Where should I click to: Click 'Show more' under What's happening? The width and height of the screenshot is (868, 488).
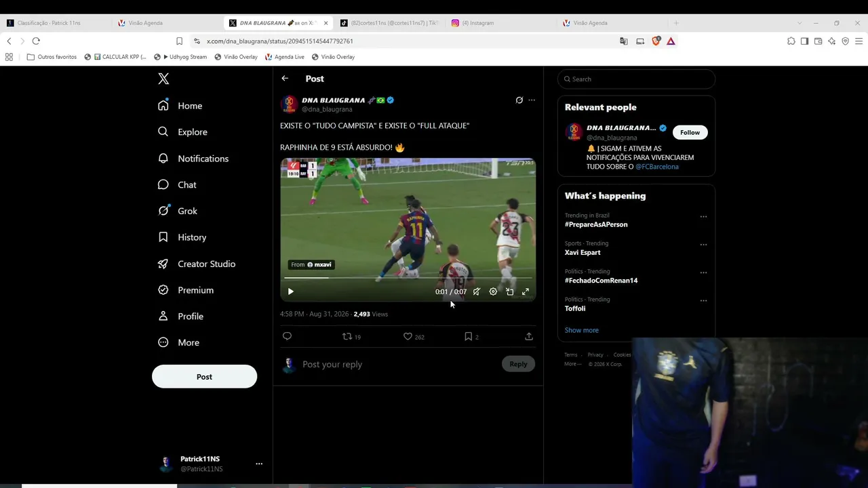point(582,330)
